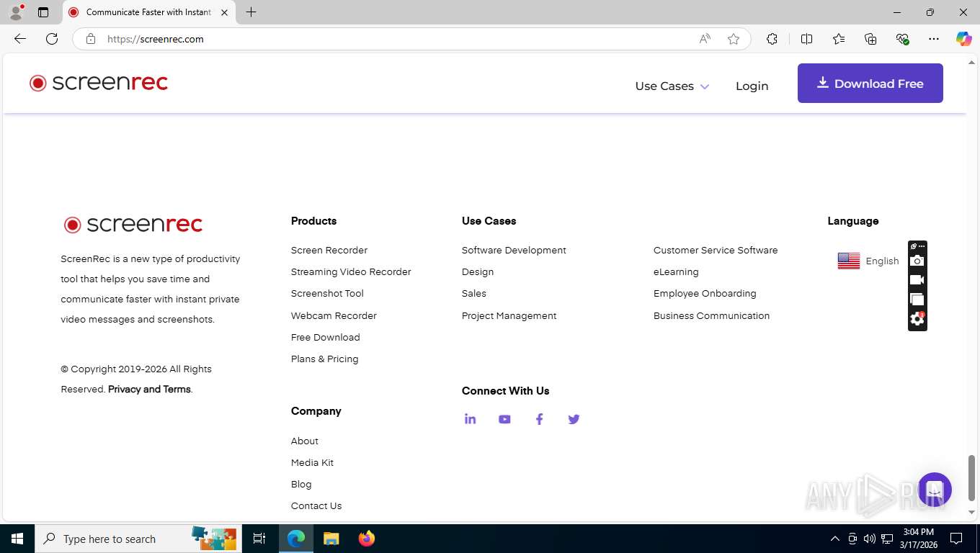The height and width of the screenshot is (553, 980).
Task: Open Customer Service Software link
Action: click(716, 250)
